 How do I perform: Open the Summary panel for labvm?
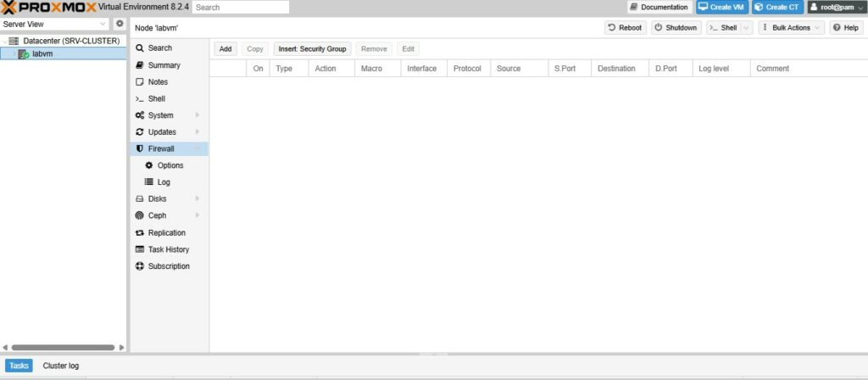pyautogui.click(x=163, y=65)
